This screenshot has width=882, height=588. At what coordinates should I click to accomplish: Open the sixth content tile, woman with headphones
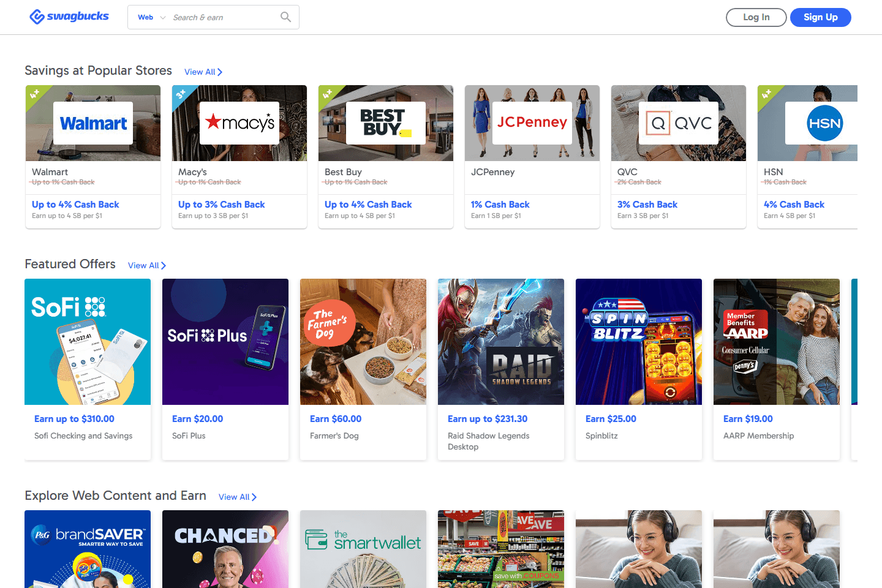pyautogui.click(x=777, y=549)
